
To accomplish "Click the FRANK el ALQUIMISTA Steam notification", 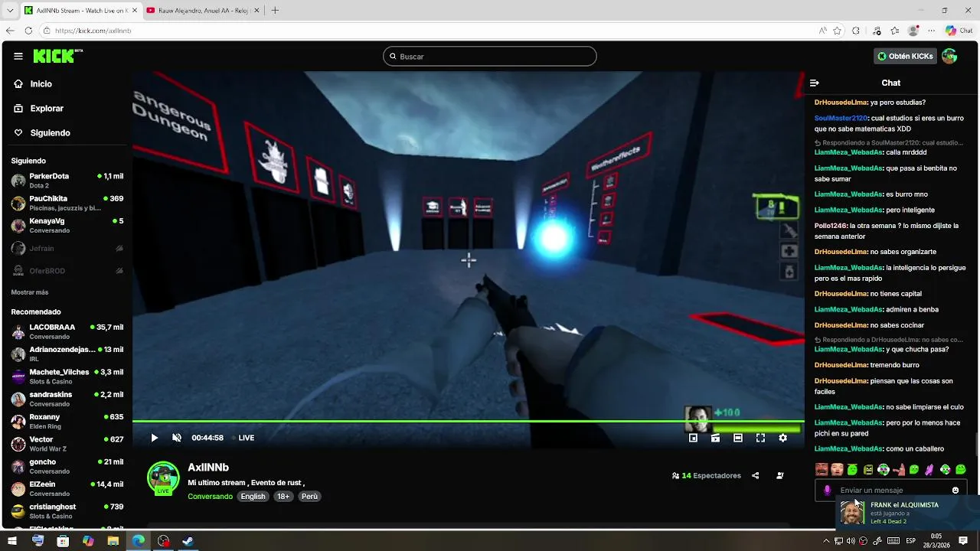I will coord(907,513).
